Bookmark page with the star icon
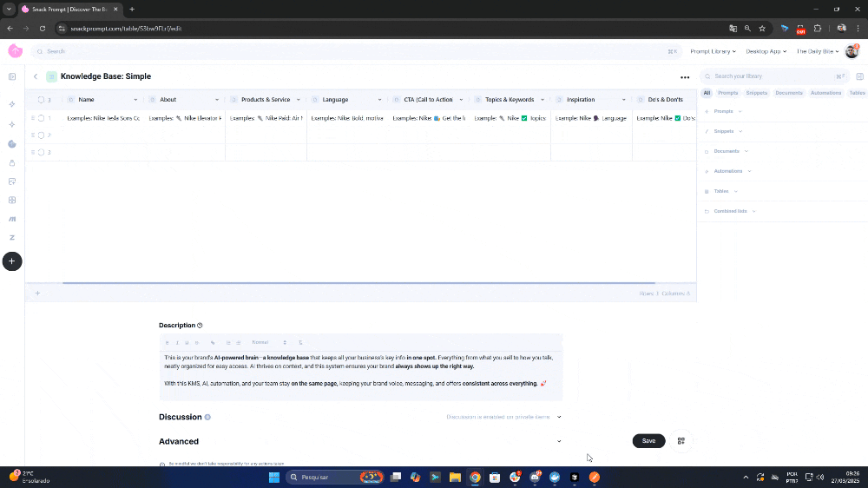The image size is (868, 488). [x=762, y=29]
